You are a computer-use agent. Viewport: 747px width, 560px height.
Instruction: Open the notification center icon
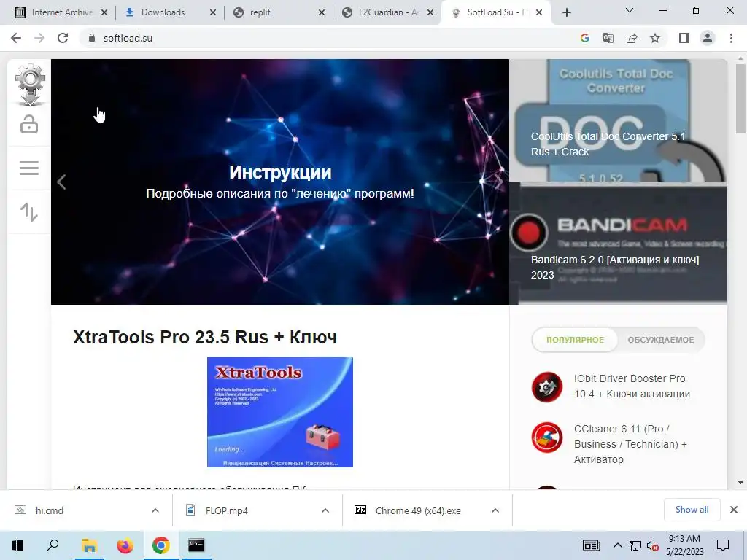[723, 545]
